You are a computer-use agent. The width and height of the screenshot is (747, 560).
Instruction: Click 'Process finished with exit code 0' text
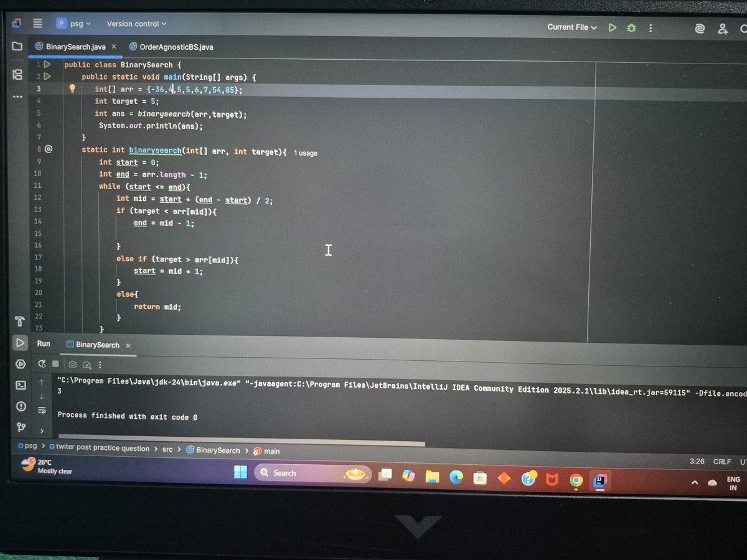click(x=128, y=416)
